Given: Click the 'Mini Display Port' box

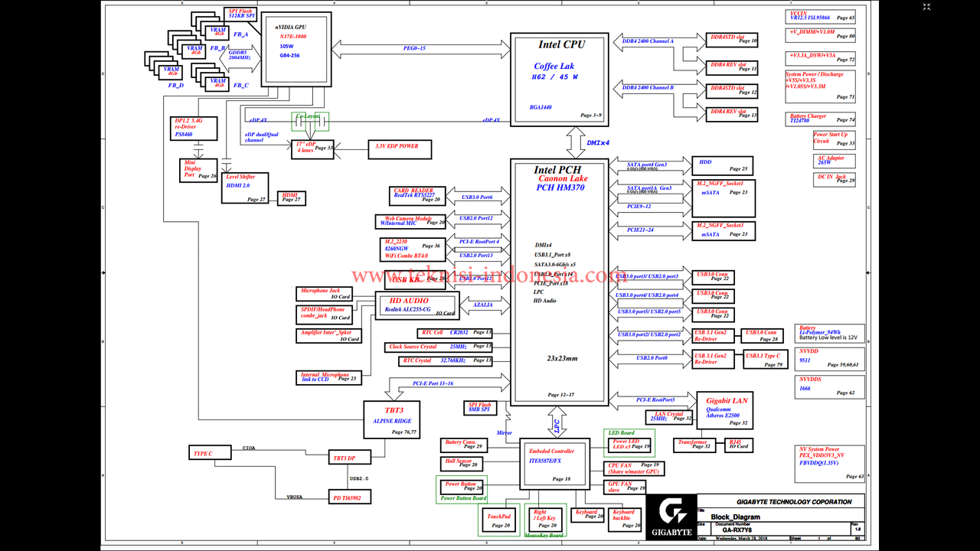Looking at the screenshot, I should [200, 169].
